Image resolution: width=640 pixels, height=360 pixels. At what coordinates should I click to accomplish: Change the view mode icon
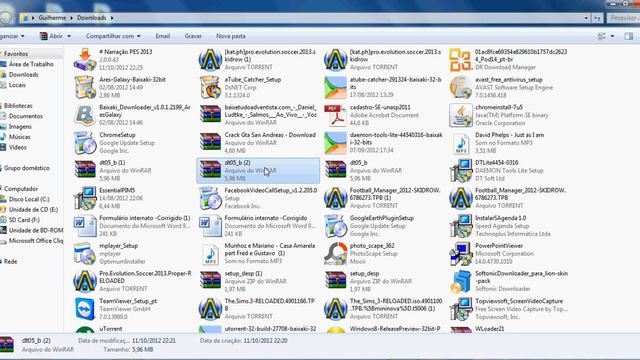(x=602, y=36)
